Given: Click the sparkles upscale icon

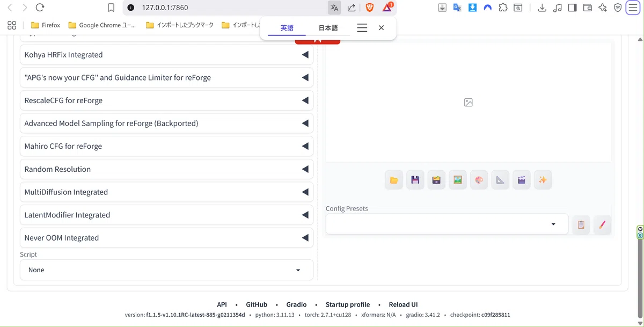Looking at the screenshot, I should [543, 180].
